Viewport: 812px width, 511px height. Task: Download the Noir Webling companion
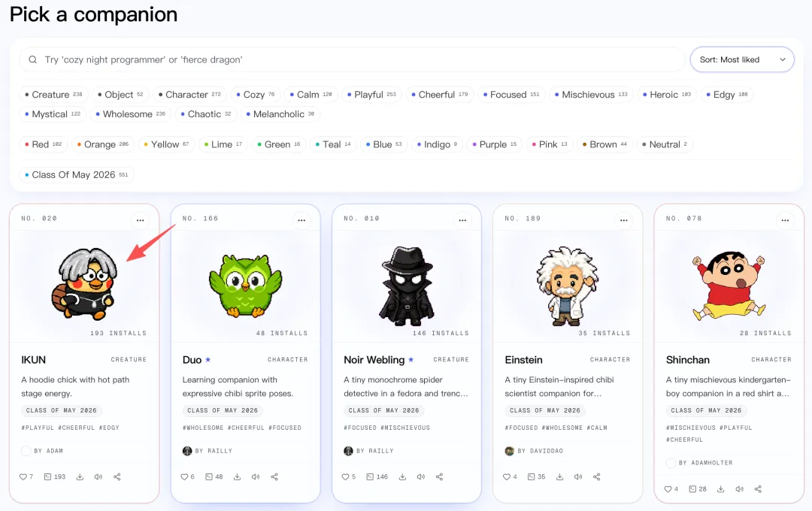click(x=402, y=477)
